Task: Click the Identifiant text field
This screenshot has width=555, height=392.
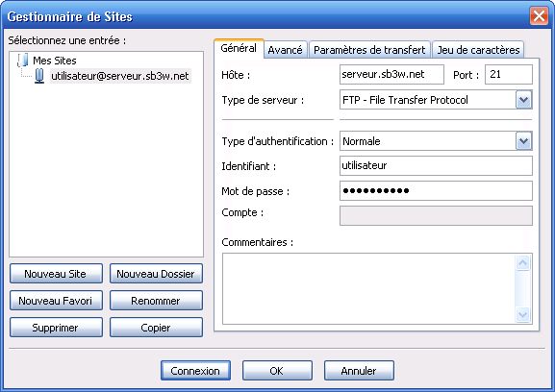Action: point(436,165)
